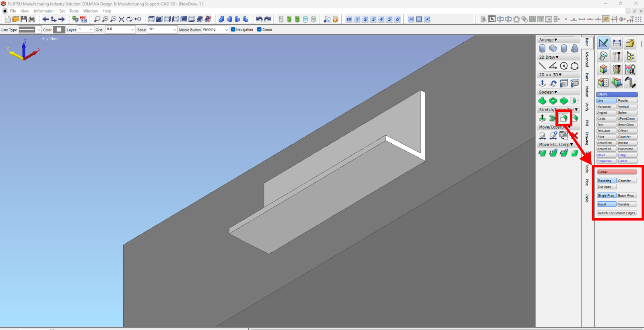Click the Print icon in toolbar
The height and width of the screenshot is (330, 644).
[32, 19]
